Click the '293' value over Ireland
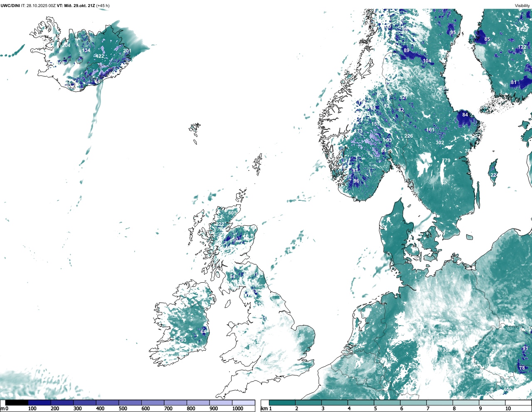Screen dimensions: 532x412 coord(182,340)
